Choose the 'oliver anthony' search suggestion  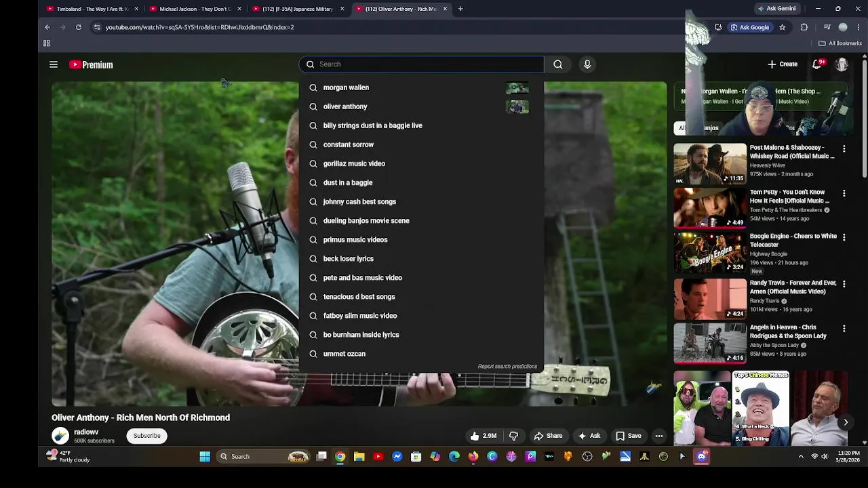point(420,106)
